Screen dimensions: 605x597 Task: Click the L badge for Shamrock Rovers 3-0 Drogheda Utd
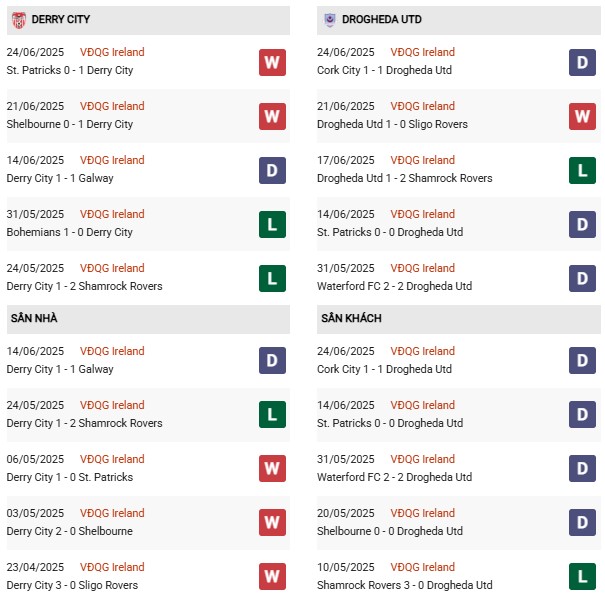click(x=582, y=577)
